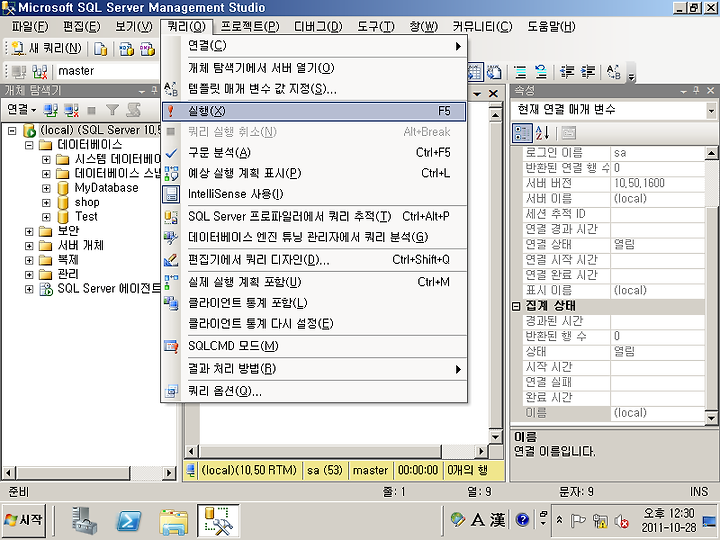This screenshot has height=540, width=720.
Task: Expand the shop database node
Action: tap(46, 202)
